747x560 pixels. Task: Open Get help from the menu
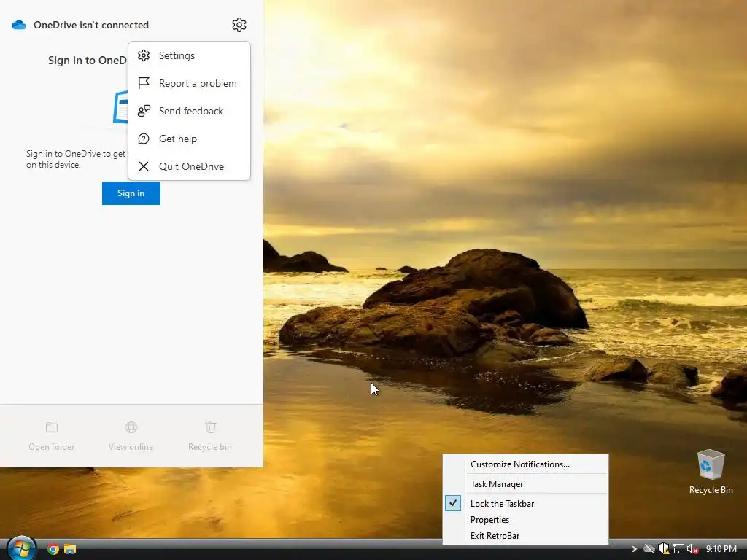tap(189, 139)
